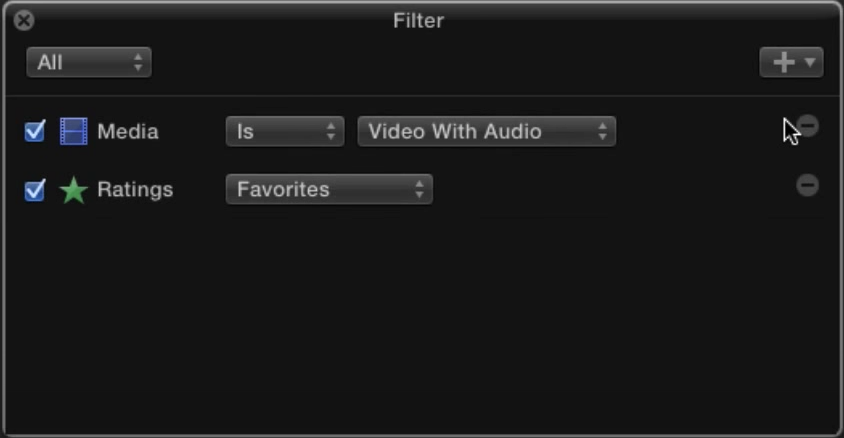The image size is (844, 438).
Task: Close the Filter window
Action: point(24,20)
